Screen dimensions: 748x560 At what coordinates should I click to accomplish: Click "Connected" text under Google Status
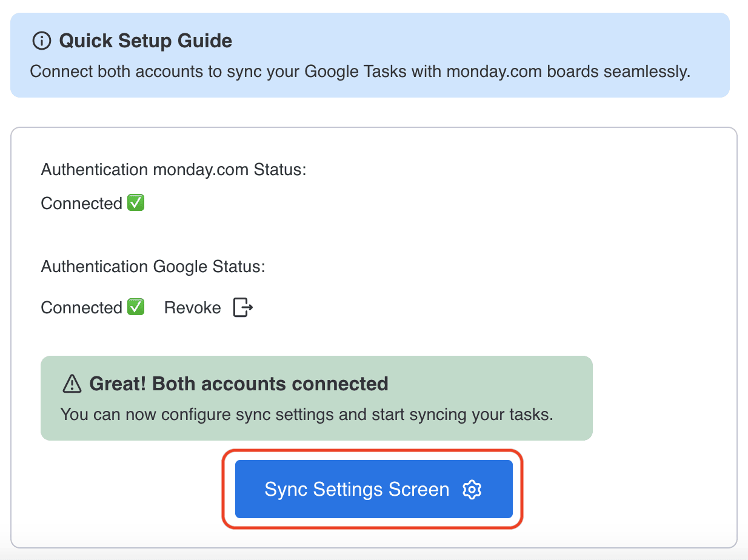coord(82,308)
